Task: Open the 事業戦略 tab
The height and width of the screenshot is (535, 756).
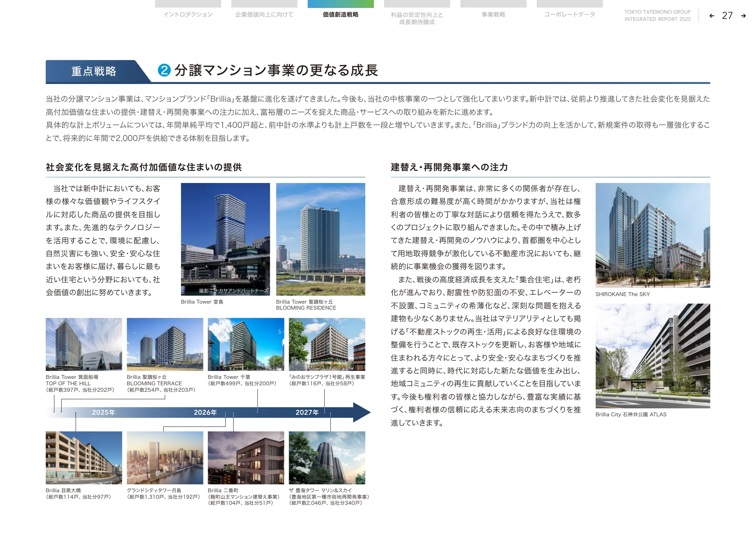Action: 493,14
